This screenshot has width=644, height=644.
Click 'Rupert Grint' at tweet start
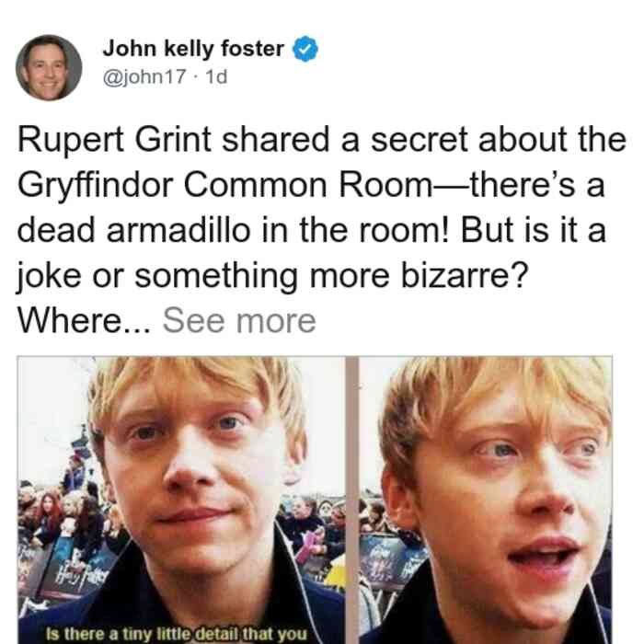(x=114, y=140)
